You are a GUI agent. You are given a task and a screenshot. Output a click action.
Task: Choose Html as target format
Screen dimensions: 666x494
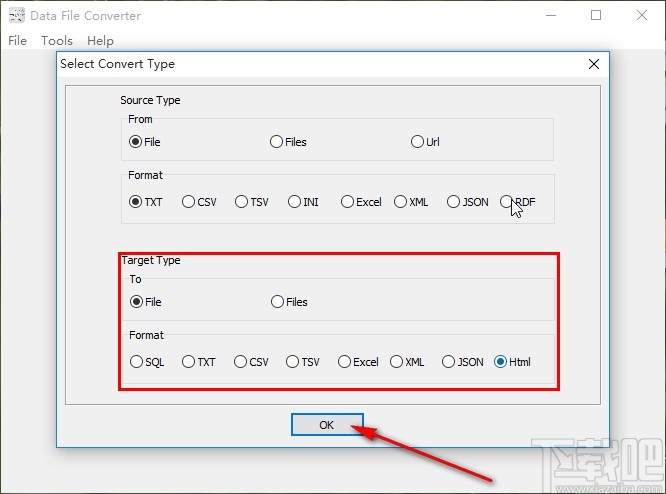pos(512,362)
